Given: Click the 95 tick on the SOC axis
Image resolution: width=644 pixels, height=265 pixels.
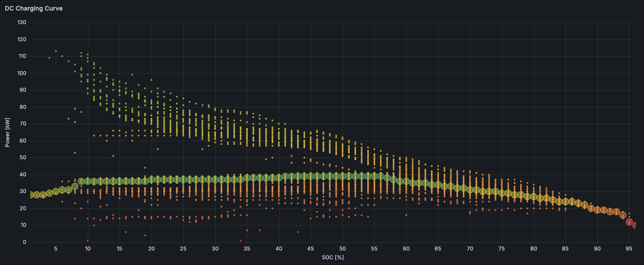Looking at the screenshot, I should click(629, 249).
